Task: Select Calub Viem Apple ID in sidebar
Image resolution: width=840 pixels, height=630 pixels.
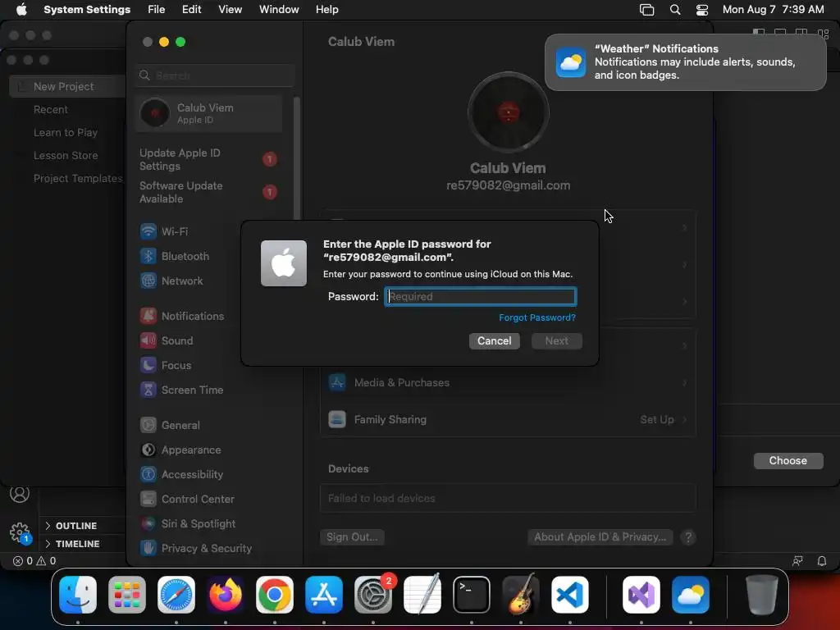Action: tap(209, 113)
